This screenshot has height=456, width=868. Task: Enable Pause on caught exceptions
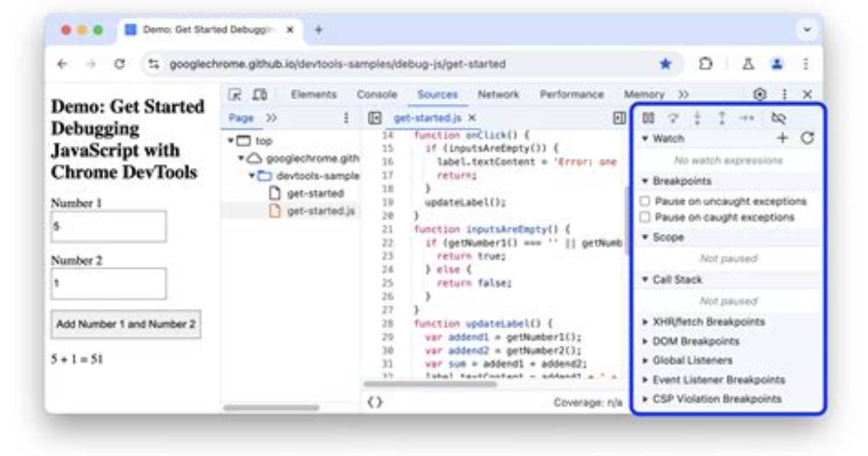tap(645, 217)
